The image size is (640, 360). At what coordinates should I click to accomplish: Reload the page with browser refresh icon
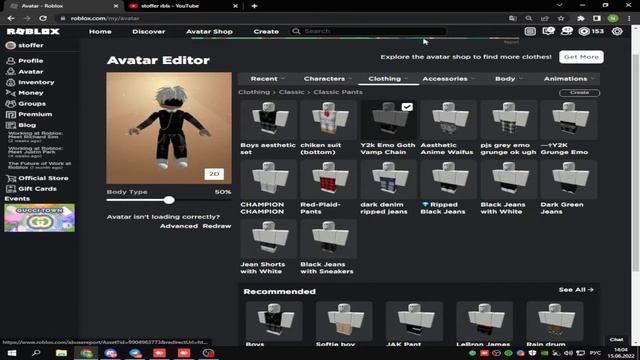coord(43,18)
